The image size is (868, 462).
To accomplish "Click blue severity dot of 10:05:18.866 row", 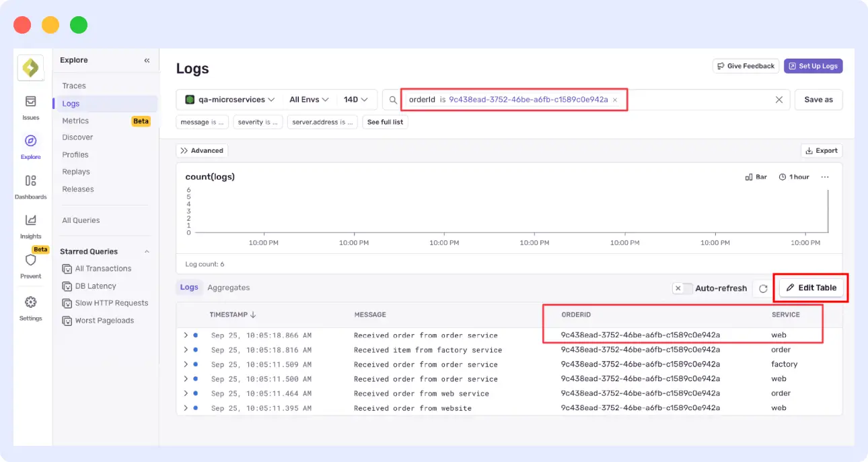I will [x=196, y=335].
